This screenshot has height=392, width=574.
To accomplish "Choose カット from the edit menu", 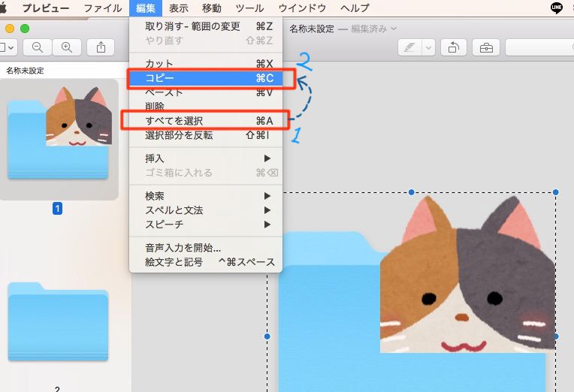I will coord(206,64).
